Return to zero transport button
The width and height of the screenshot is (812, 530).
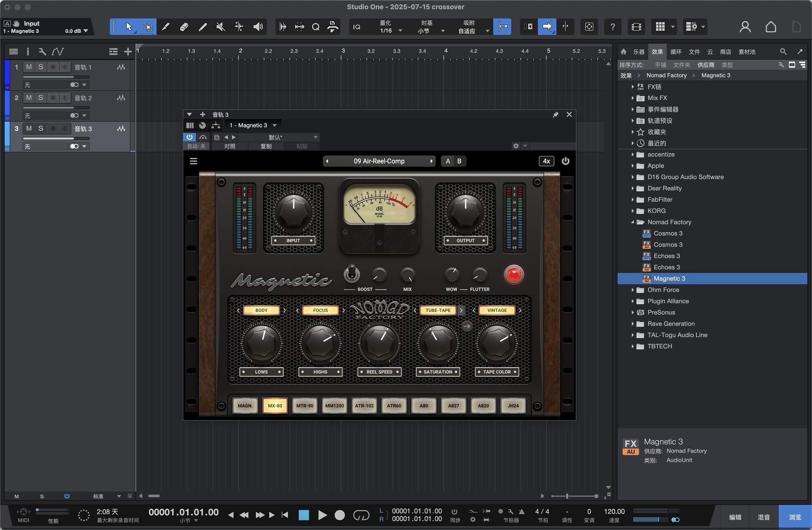(285, 515)
